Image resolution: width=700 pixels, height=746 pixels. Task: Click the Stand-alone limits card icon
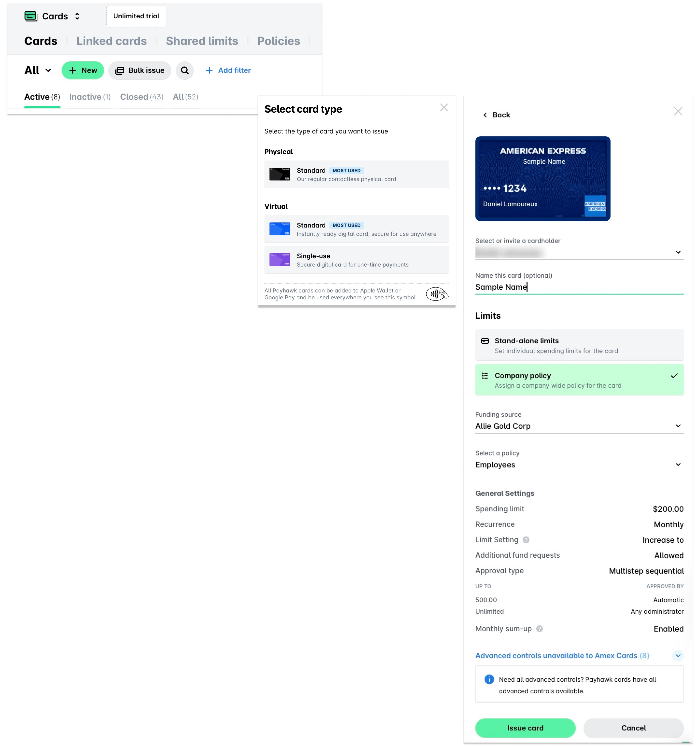tap(485, 341)
